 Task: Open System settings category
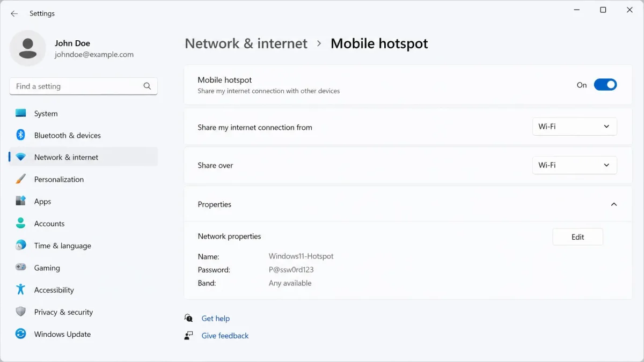(83, 113)
